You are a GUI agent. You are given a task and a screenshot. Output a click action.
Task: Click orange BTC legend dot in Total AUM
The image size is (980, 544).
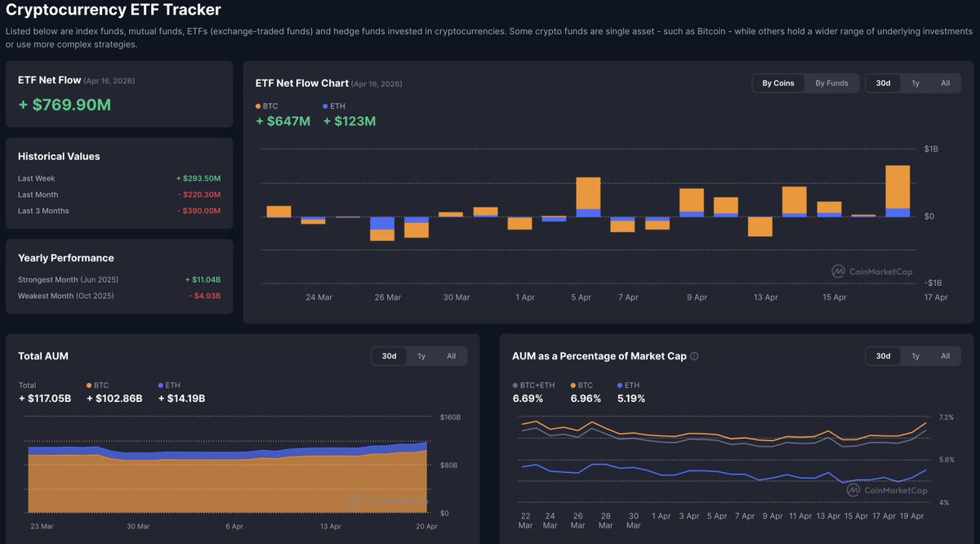[x=89, y=385]
